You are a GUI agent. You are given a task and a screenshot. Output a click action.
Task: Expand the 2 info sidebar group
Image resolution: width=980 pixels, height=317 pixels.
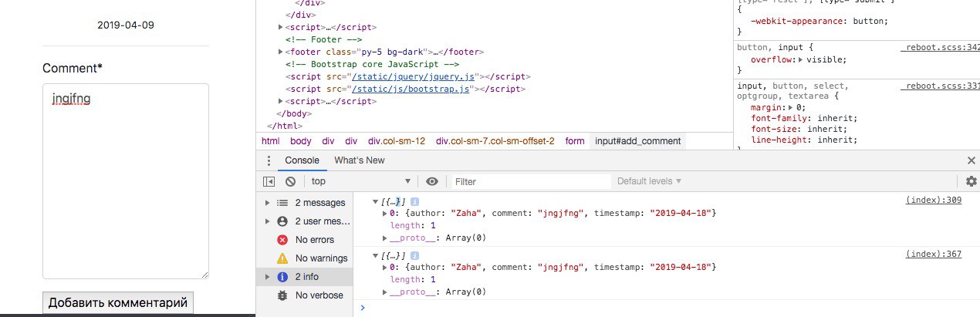(x=268, y=277)
